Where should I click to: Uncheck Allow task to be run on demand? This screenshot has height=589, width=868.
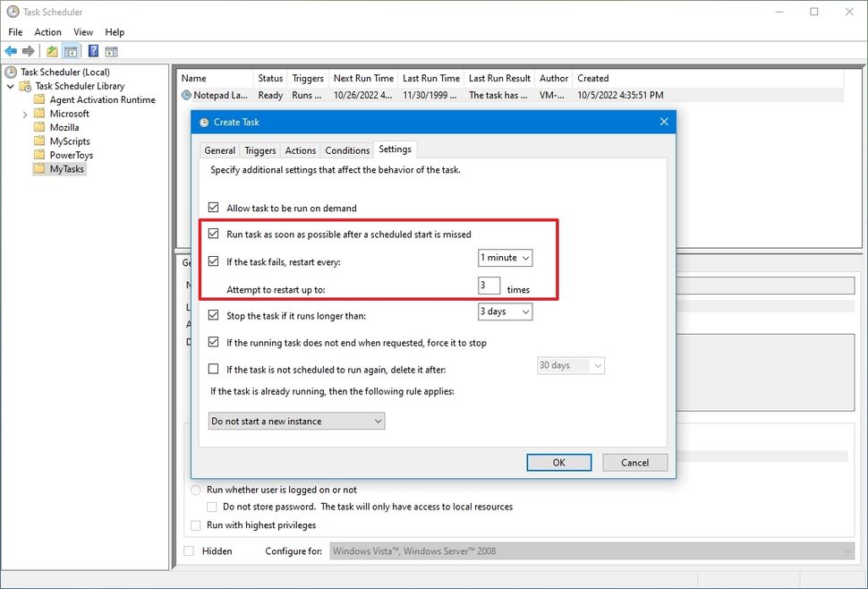click(213, 208)
